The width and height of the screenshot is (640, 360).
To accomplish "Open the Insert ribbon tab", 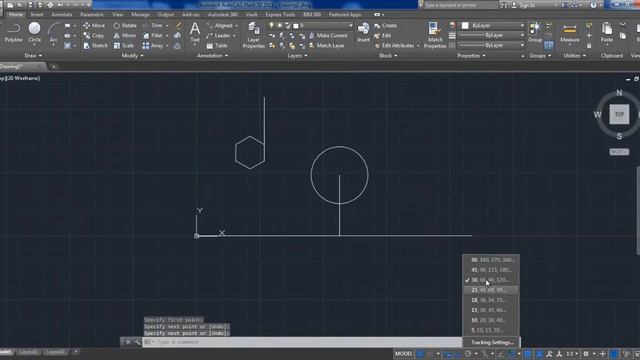I will tap(37, 14).
